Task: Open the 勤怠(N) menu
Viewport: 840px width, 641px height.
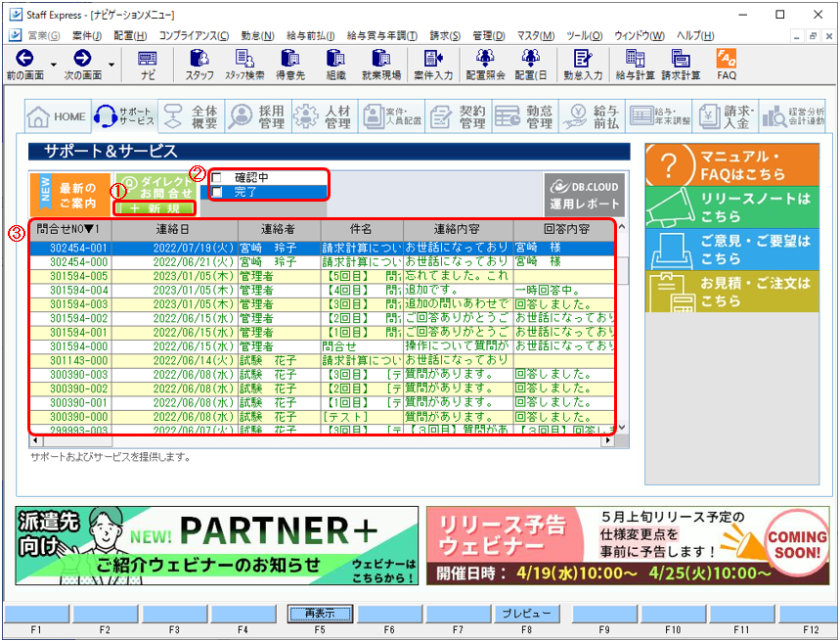Action: [x=258, y=36]
